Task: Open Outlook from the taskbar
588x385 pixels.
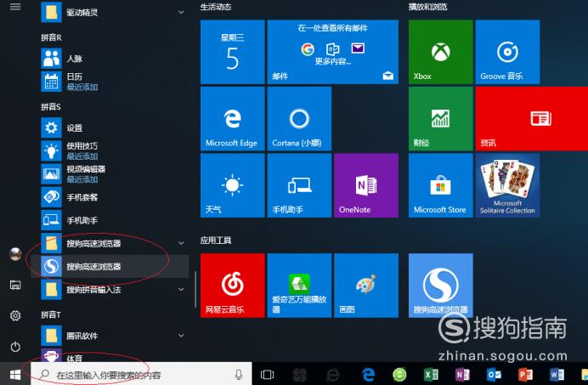Action: (494, 374)
